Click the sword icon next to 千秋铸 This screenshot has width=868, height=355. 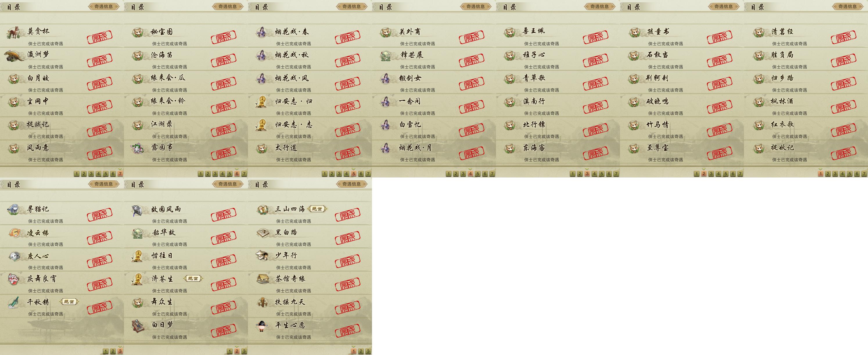(x=14, y=303)
